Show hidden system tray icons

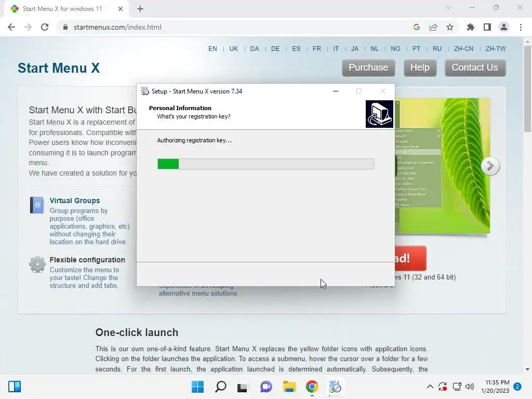pyautogui.click(x=430, y=387)
